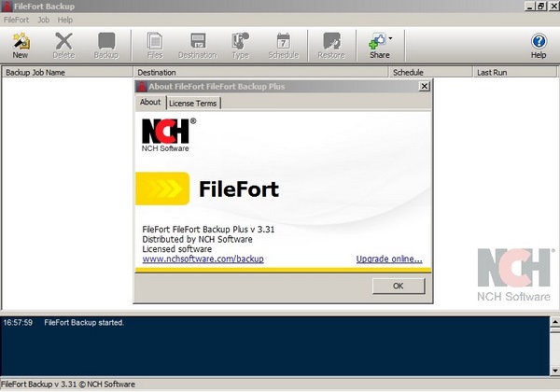This screenshot has width=560, height=392.
Task: Click OK in the About dialog
Action: 399,286
